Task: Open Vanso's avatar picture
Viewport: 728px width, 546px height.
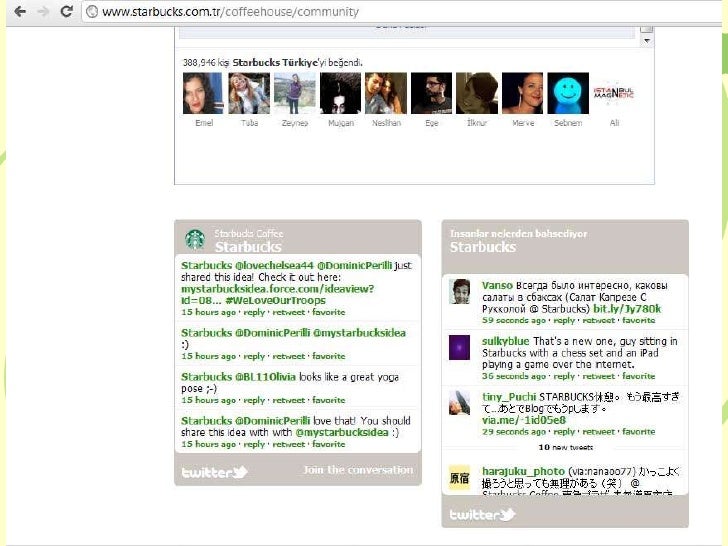Action: pyautogui.click(x=460, y=291)
